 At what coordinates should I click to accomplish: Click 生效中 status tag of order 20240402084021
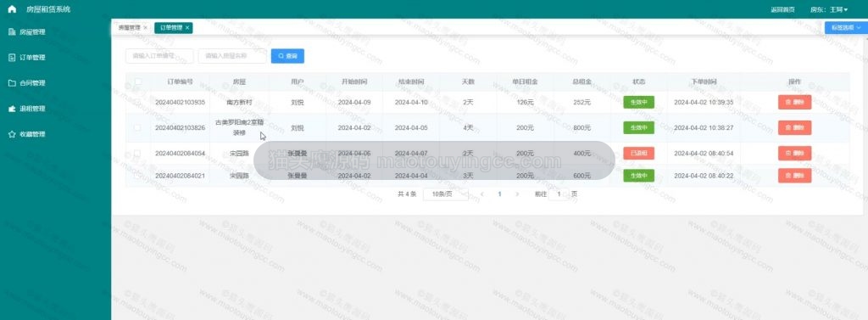pos(639,176)
